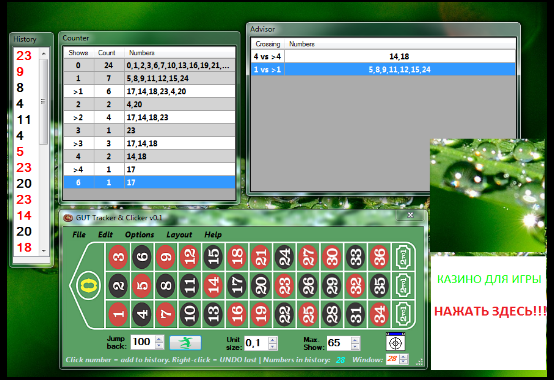
Task: Click red number 12 on the table
Action: click(189, 257)
